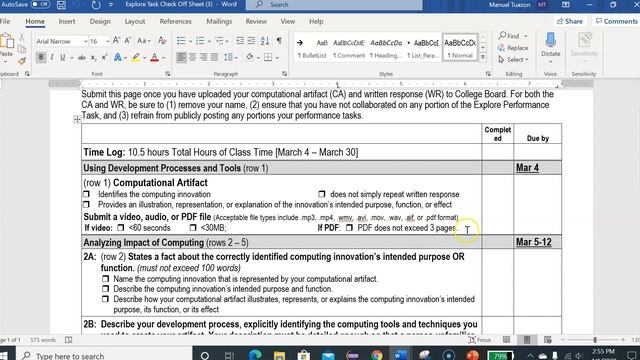Toggle Bold formatting
Image resolution: width=640 pixels, height=360 pixels.
(x=41, y=58)
